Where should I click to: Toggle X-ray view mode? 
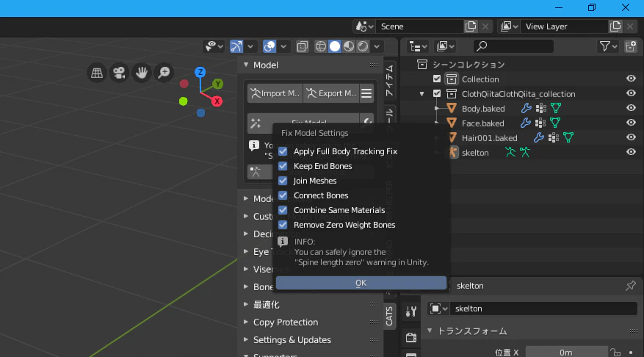(303, 46)
